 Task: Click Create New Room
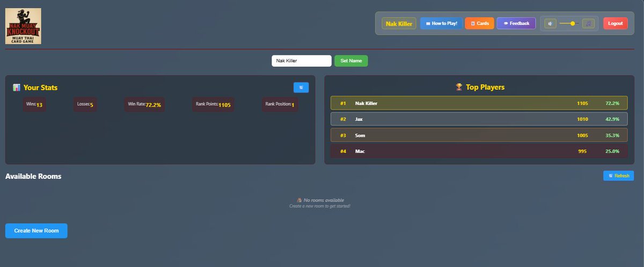(x=36, y=230)
